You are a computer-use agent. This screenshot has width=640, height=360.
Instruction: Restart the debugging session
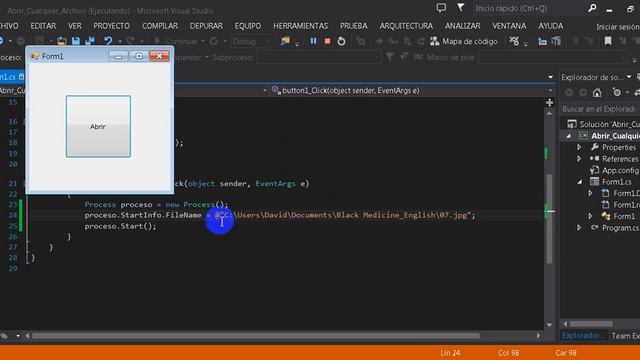pos(341,41)
